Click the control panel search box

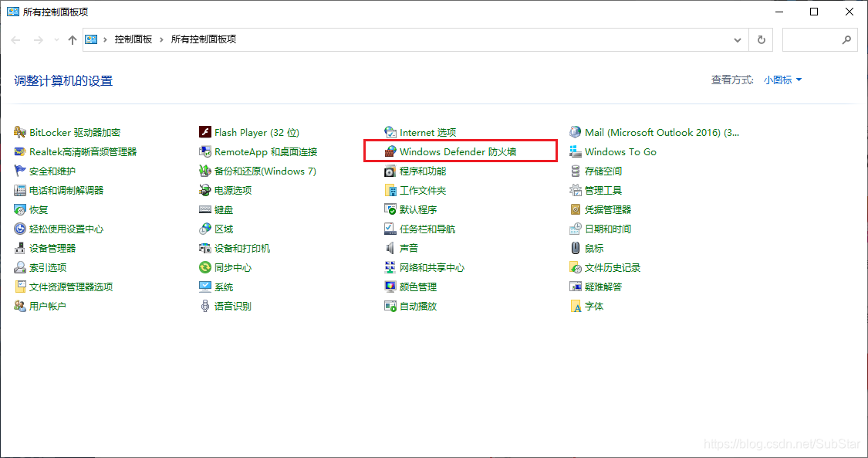(820, 40)
